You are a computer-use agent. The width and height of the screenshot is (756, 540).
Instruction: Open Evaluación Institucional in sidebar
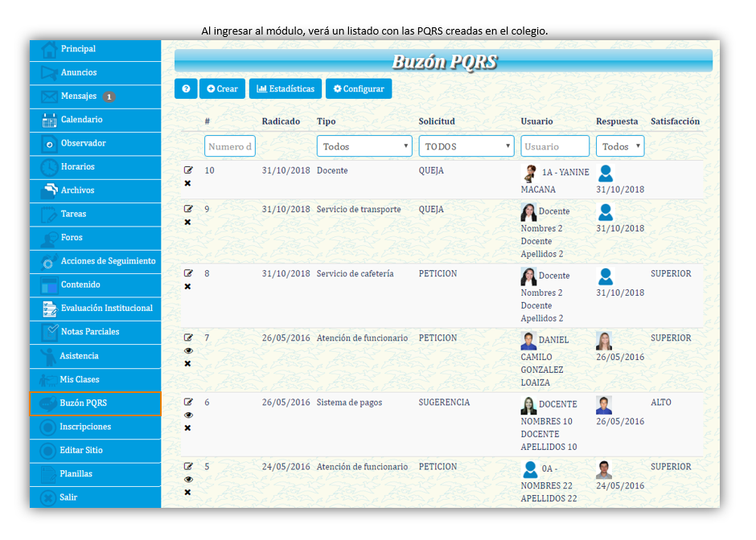point(95,309)
